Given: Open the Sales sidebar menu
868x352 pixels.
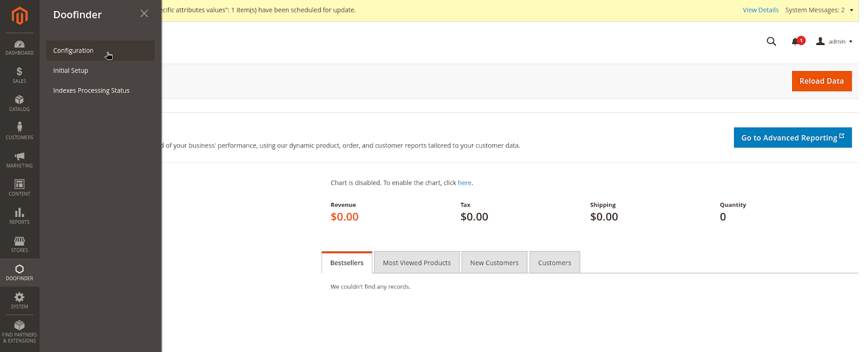Looking at the screenshot, I should coord(20,75).
